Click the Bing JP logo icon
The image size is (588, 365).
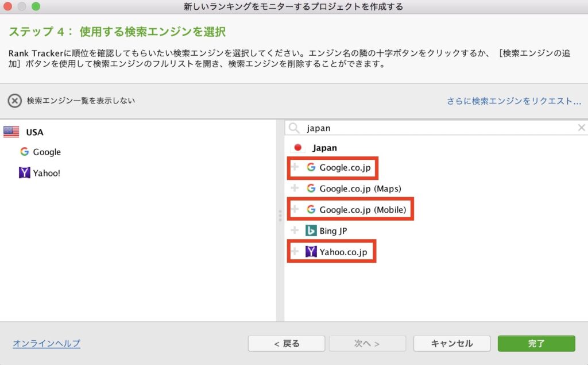tap(311, 230)
